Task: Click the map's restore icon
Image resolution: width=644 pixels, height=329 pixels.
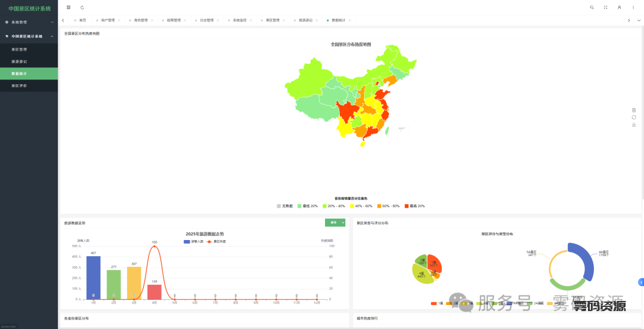Action: tap(634, 117)
